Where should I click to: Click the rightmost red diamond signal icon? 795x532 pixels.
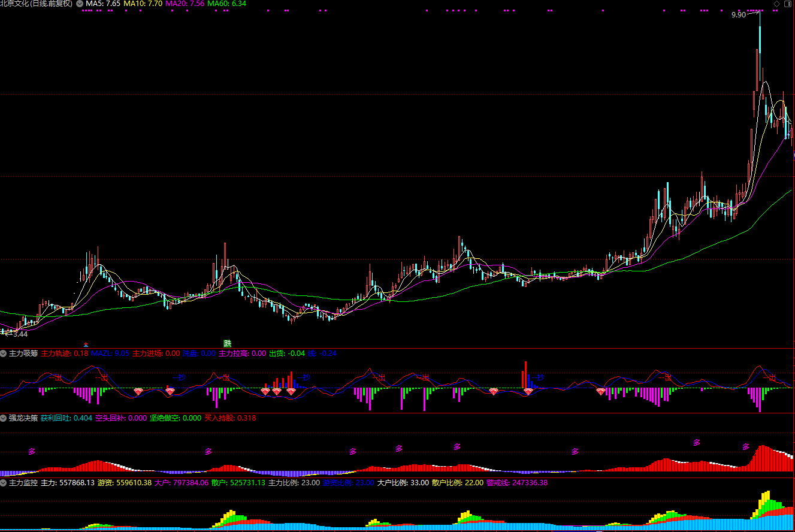click(x=601, y=391)
